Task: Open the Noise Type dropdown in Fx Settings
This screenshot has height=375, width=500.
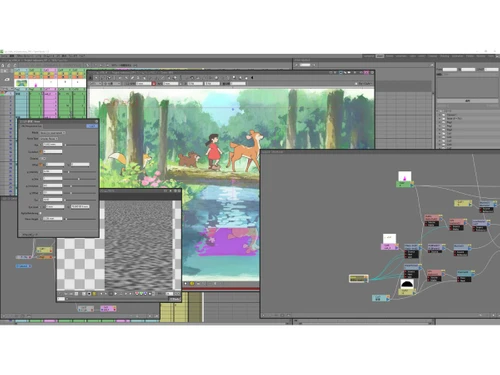Action: coord(49,139)
